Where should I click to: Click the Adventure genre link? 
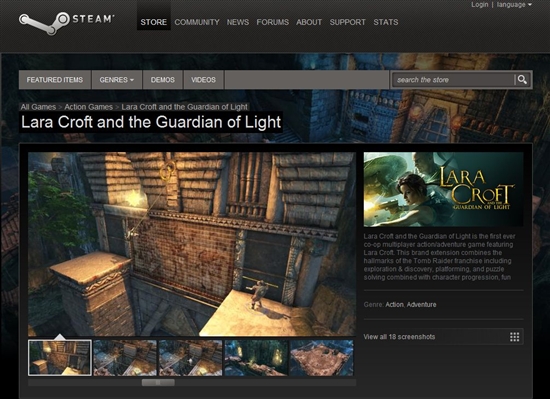point(421,305)
